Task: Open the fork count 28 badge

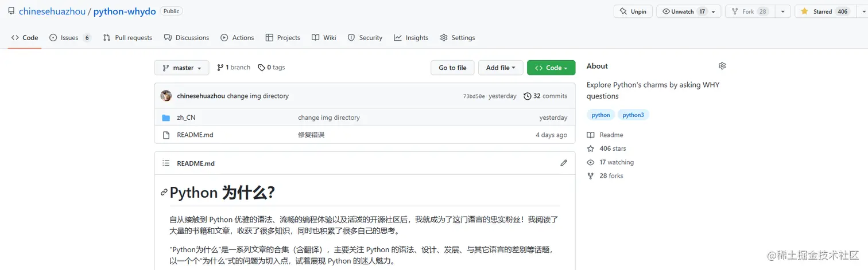Action: (763, 11)
